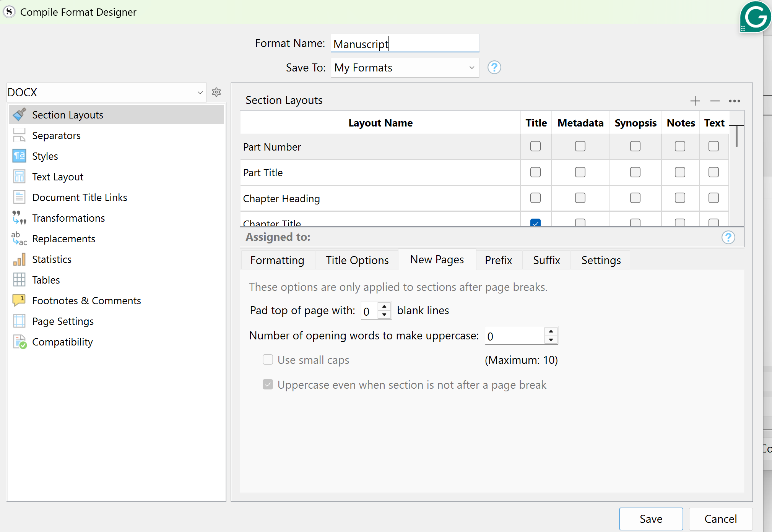Toggle Uppercase even when not after page break
Viewport: 772px width, 532px height.
[x=268, y=384]
